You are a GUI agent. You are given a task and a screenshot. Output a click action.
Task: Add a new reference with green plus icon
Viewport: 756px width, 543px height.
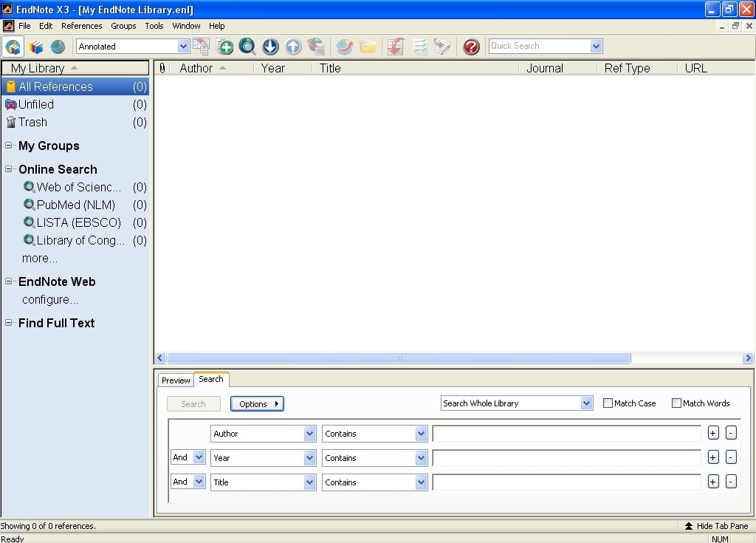(224, 47)
